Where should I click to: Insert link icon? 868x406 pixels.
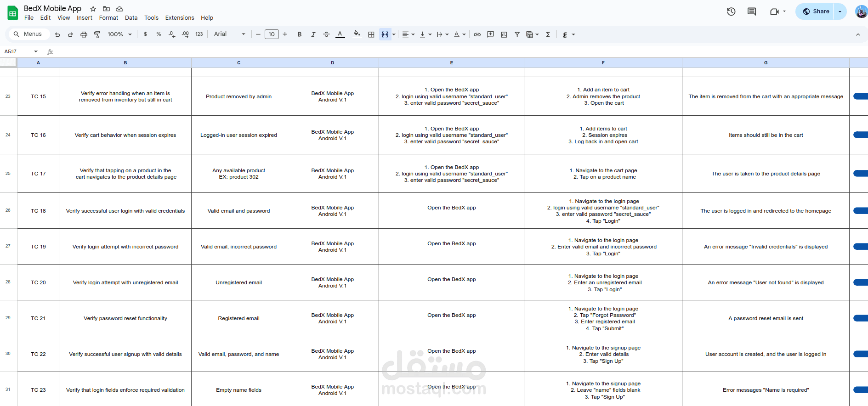477,34
